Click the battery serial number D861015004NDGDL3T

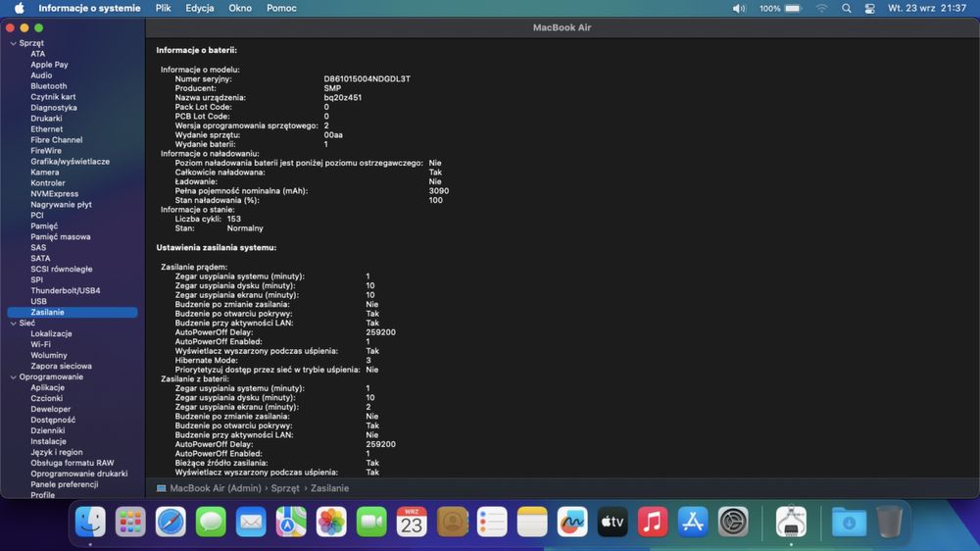click(x=367, y=78)
